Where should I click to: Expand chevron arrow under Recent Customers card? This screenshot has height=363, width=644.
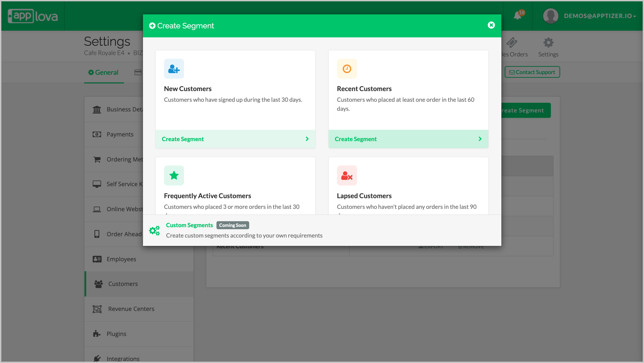(480, 139)
